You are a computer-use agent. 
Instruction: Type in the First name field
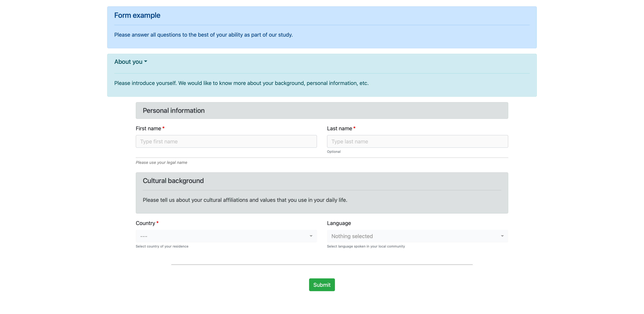[x=226, y=141]
